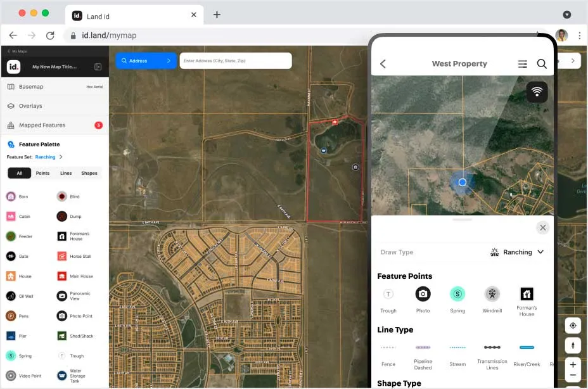Tap the offline wifi signal button
The width and height of the screenshot is (588, 389).
coord(537,92)
